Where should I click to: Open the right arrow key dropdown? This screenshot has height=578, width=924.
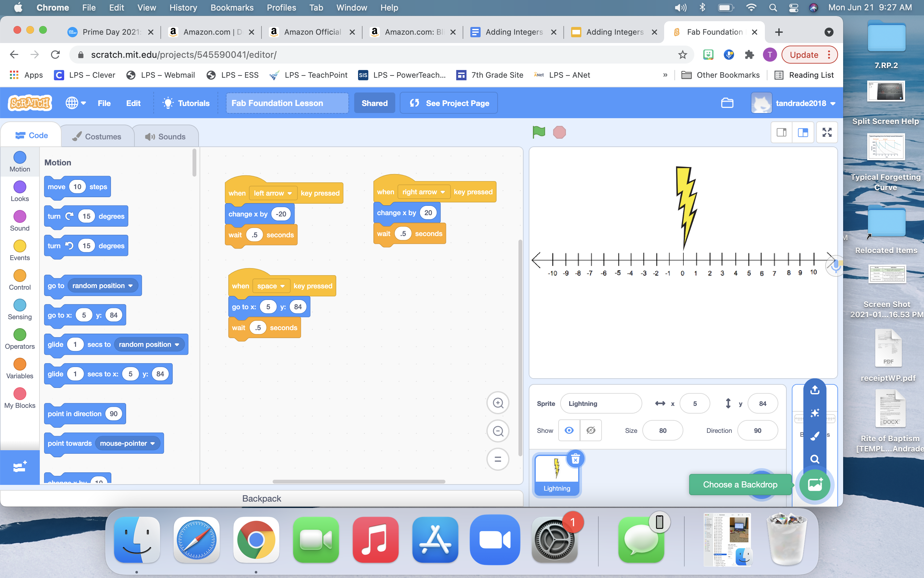pyautogui.click(x=424, y=192)
